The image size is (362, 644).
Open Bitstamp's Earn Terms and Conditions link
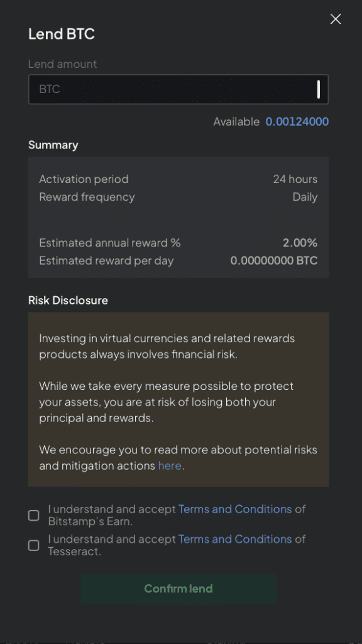click(x=235, y=509)
